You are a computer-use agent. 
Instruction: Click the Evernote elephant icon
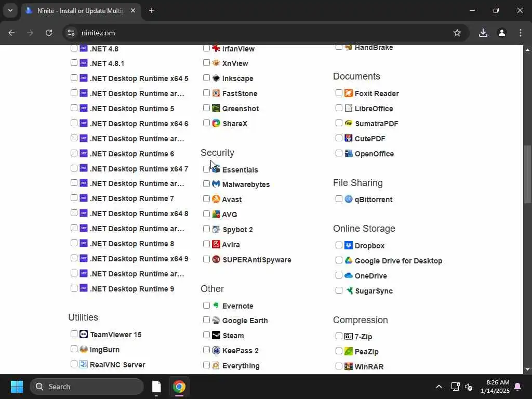click(216, 305)
